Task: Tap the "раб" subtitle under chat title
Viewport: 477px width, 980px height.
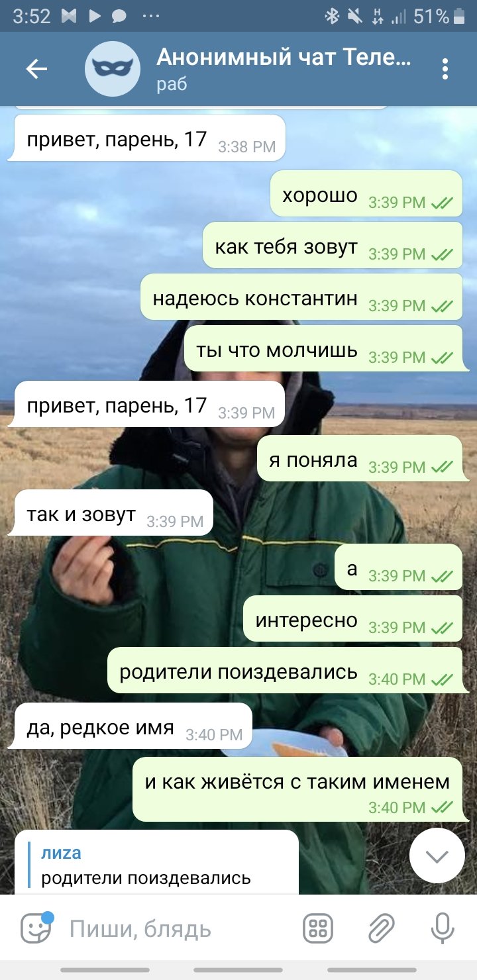Action: [x=172, y=85]
